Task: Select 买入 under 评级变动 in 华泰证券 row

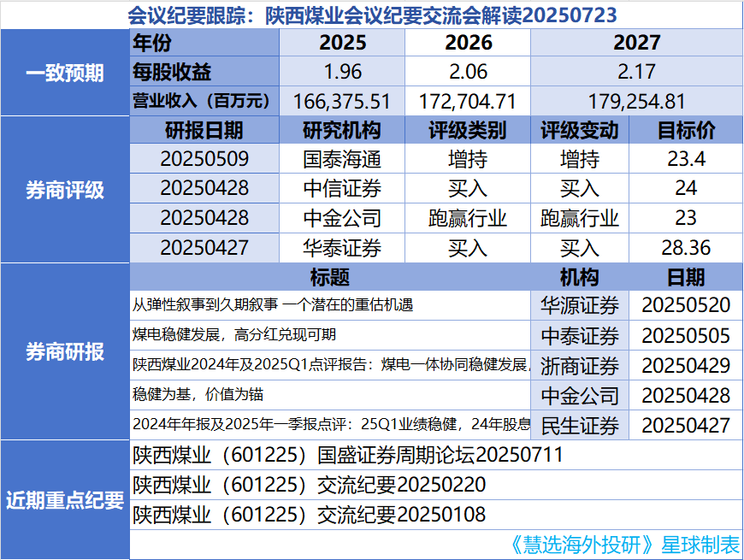Action: (x=580, y=248)
